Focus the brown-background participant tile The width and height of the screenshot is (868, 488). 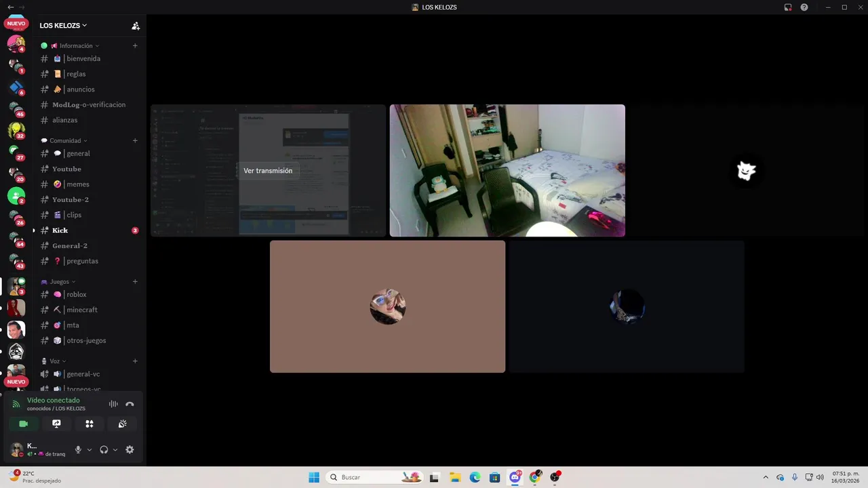(x=387, y=306)
